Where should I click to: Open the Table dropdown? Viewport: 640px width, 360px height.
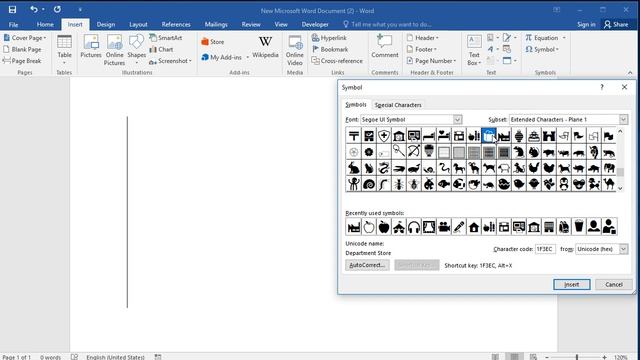[64, 50]
